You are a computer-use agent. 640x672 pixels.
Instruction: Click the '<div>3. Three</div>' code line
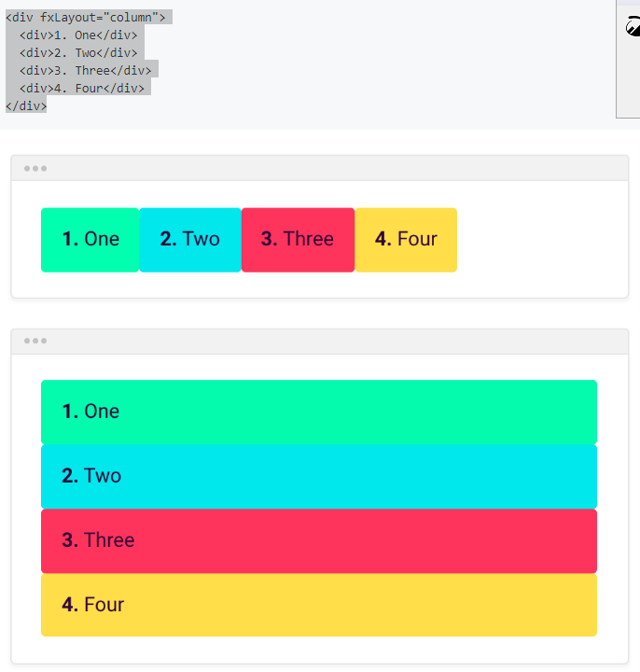pos(85,70)
